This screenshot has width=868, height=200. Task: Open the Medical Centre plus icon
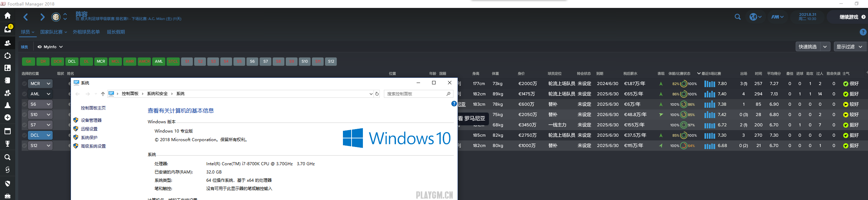pos(8,117)
